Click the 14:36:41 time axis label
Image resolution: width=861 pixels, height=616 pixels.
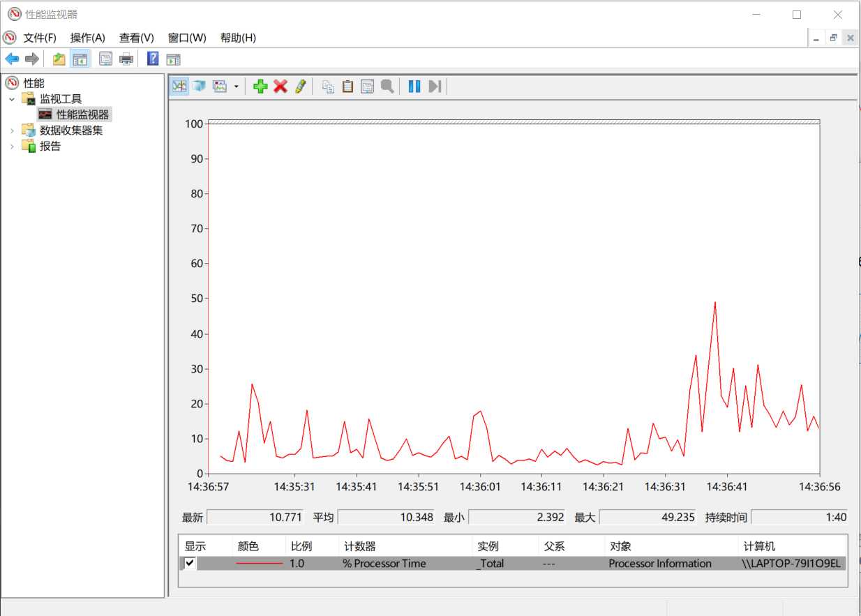(727, 486)
